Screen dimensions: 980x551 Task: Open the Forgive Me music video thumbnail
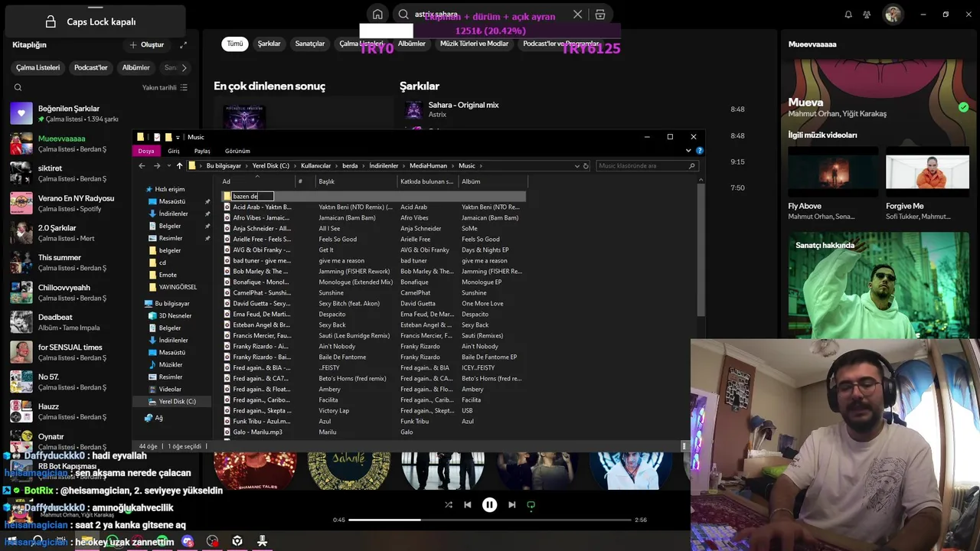[x=927, y=171]
